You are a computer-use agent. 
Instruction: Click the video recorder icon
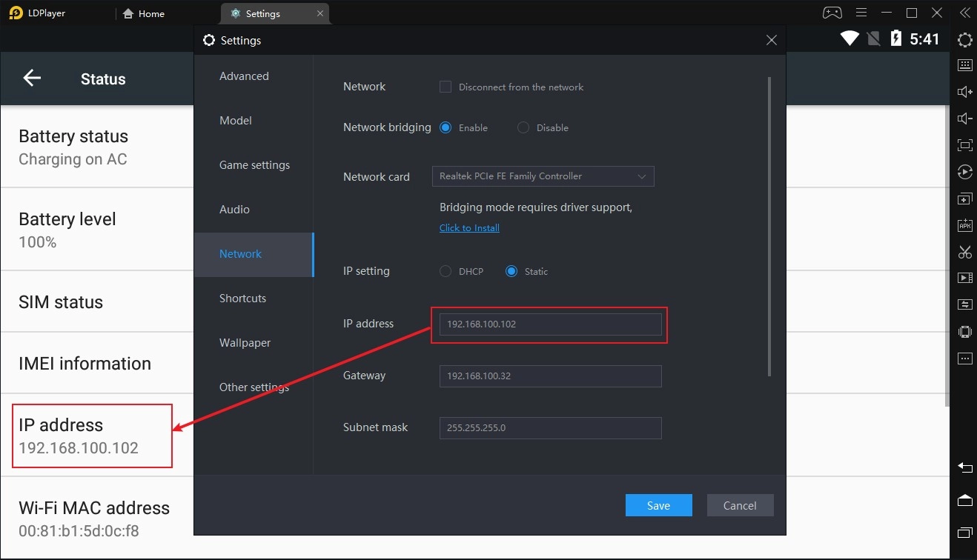pos(964,279)
